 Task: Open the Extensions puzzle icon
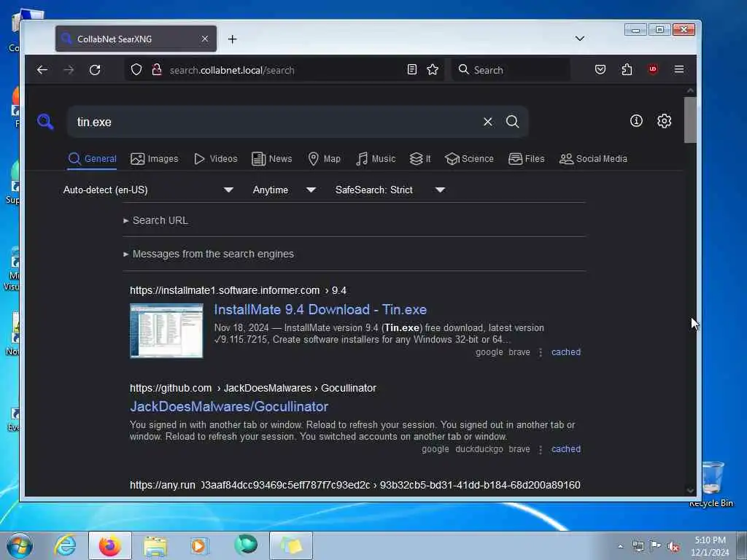click(x=627, y=69)
